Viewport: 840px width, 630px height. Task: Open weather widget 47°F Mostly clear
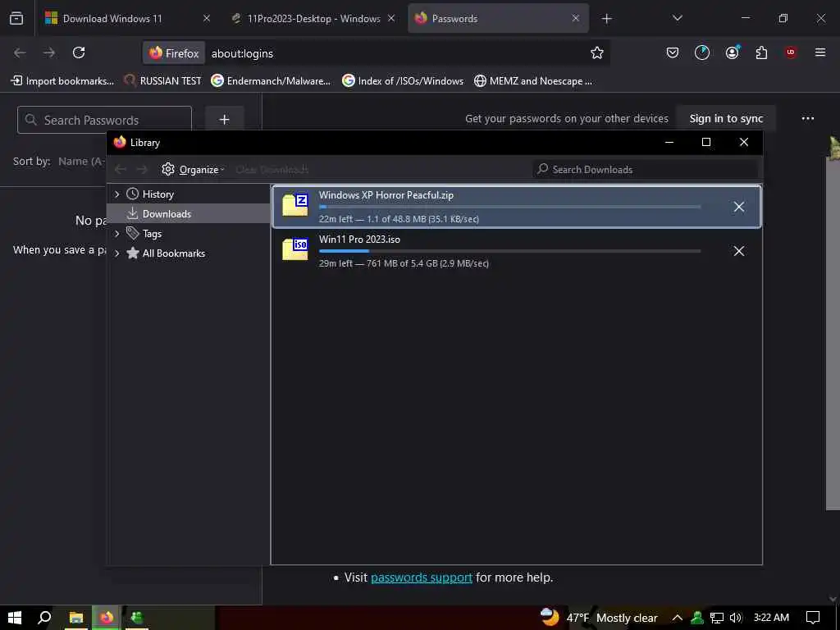[x=599, y=618]
